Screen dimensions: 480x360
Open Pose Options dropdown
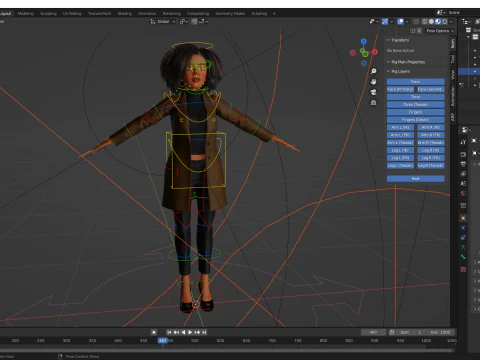point(440,31)
